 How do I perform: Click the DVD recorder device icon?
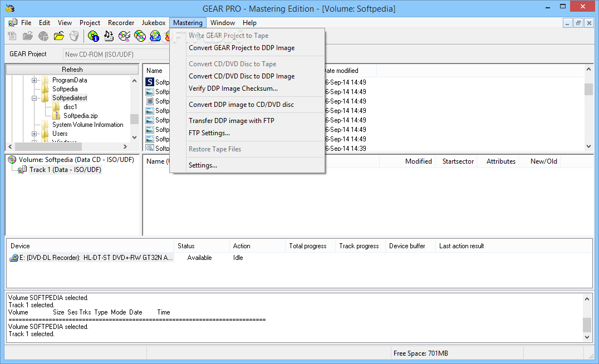point(14,258)
